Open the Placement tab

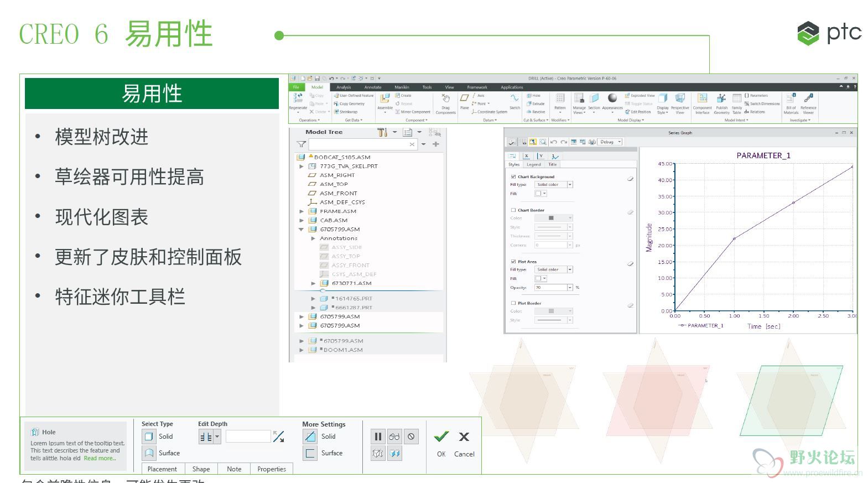(x=162, y=469)
